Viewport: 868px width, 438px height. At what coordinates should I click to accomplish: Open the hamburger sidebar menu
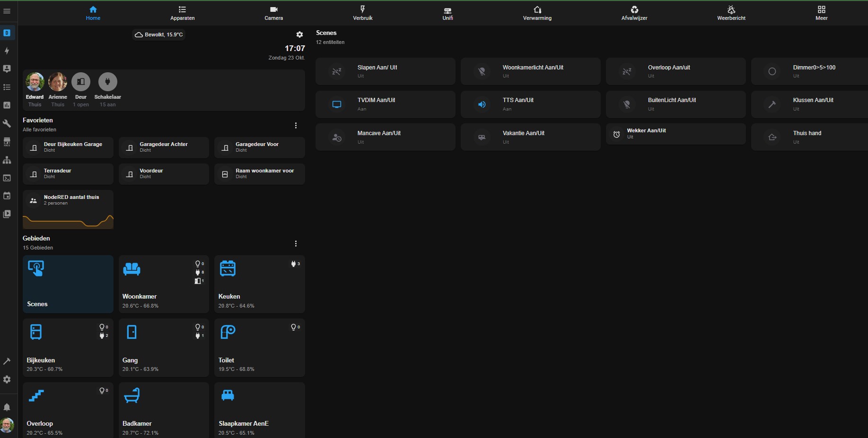click(x=7, y=11)
